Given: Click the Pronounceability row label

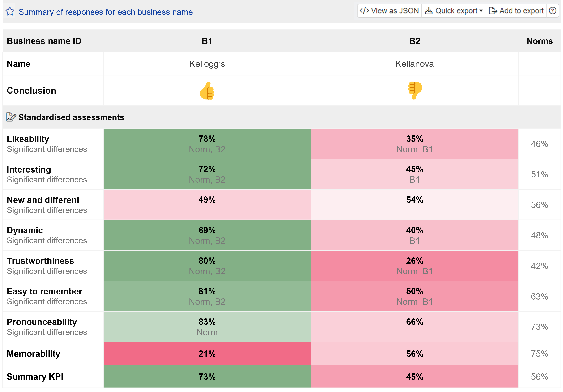Looking at the screenshot, I should pyautogui.click(x=42, y=322).
